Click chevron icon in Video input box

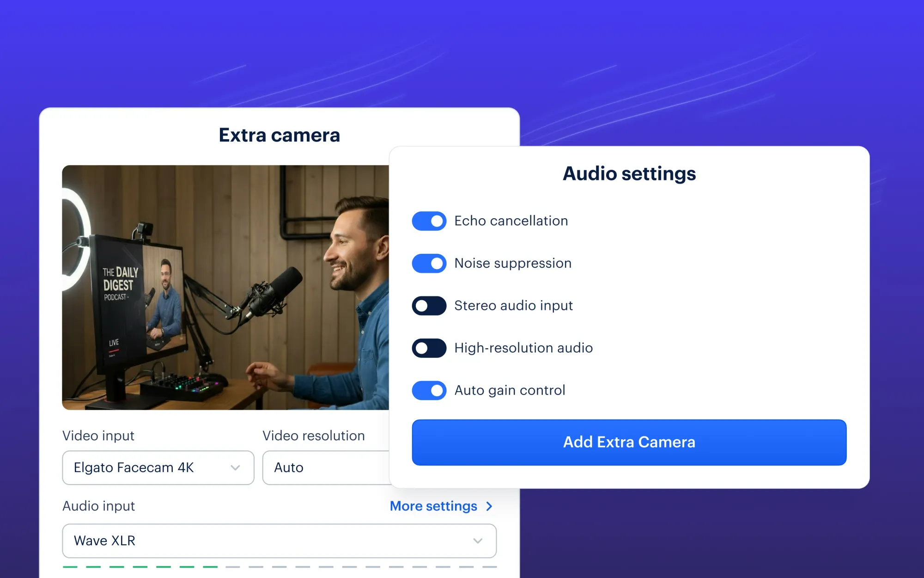coord(235,468)
